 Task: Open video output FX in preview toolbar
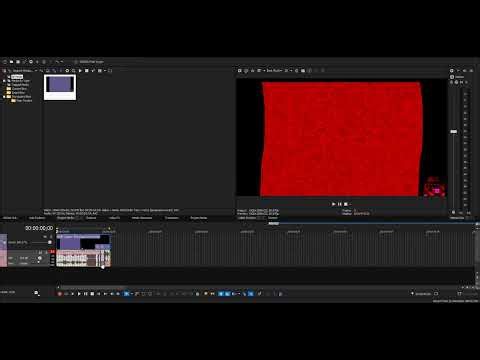(253, 71)
